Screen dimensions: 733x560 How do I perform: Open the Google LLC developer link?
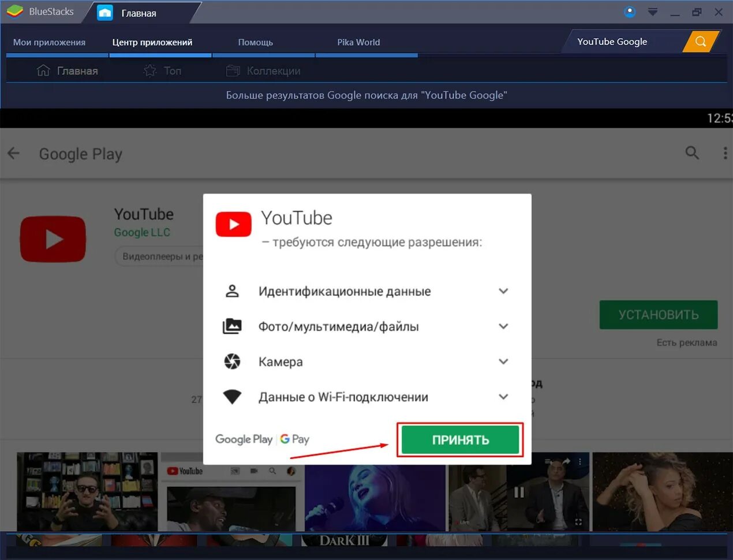pyautogui.click(x=142, y=232)
